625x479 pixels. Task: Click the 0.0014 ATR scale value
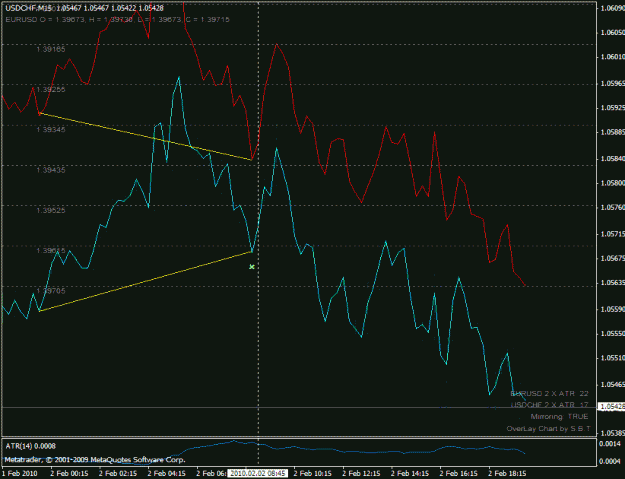(610, 444)
